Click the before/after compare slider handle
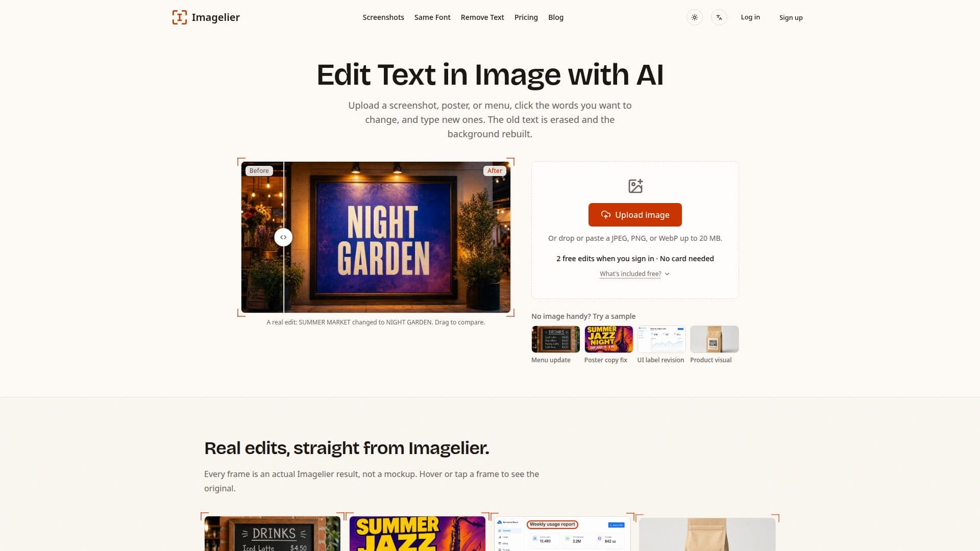Screen dimensions: 980x551 (x=283, y=237)
